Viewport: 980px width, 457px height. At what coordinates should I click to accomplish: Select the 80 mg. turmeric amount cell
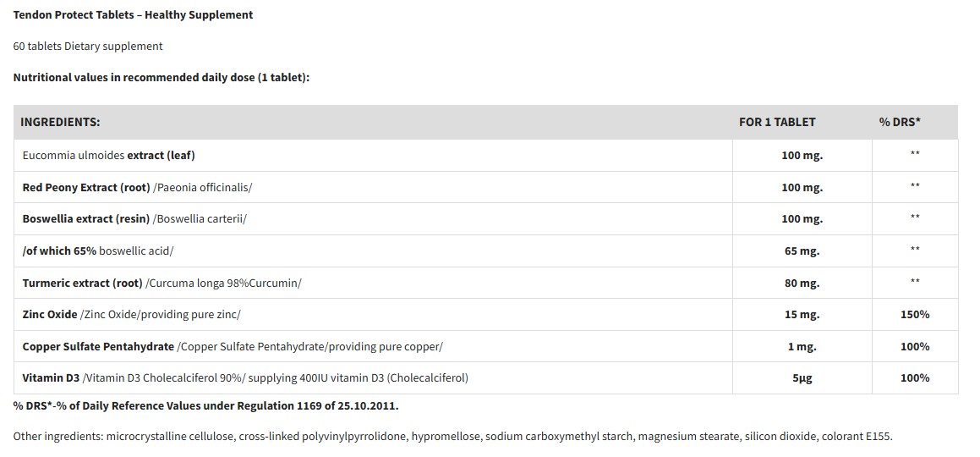point(802,283)
